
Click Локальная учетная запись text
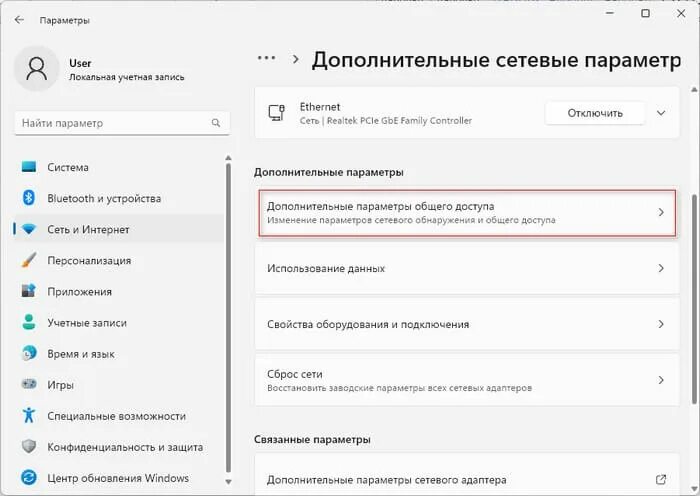click(127, 77)
